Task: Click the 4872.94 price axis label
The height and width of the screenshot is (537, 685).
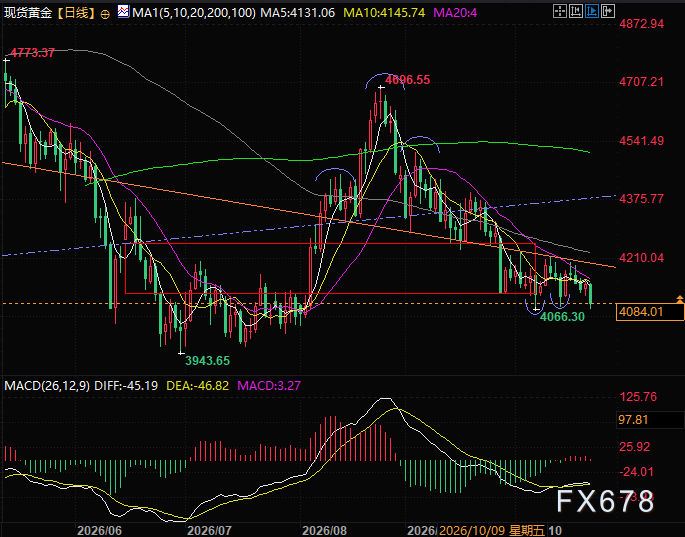Action: (641, 24)
